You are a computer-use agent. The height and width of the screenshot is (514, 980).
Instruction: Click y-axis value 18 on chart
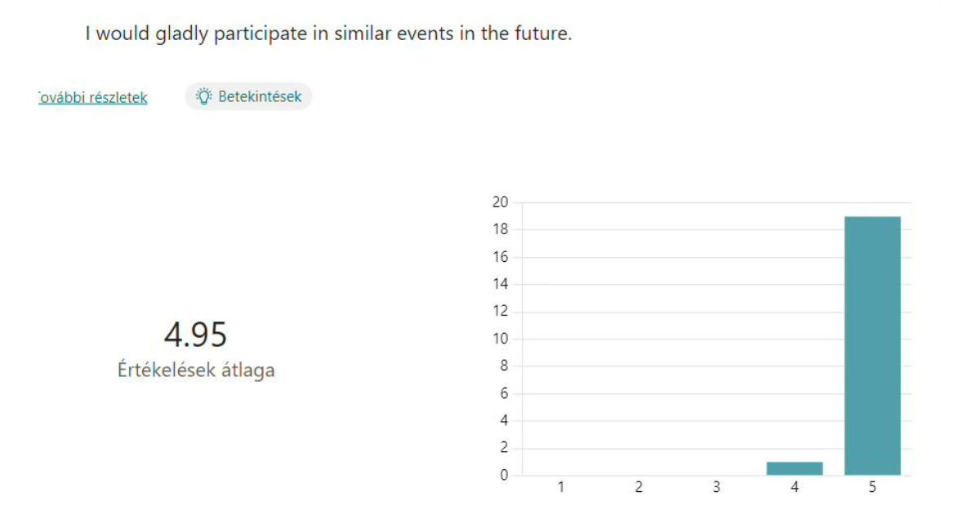point(500,229)
